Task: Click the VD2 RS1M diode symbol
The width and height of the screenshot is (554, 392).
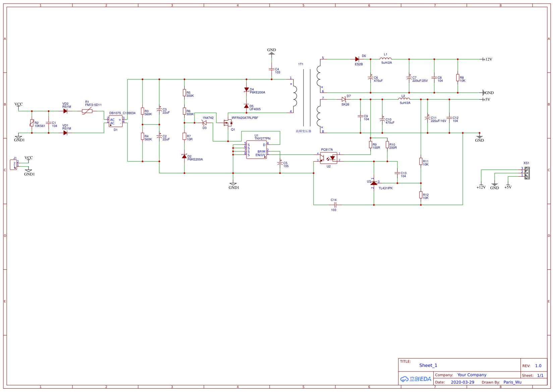Action: (65, 111)
